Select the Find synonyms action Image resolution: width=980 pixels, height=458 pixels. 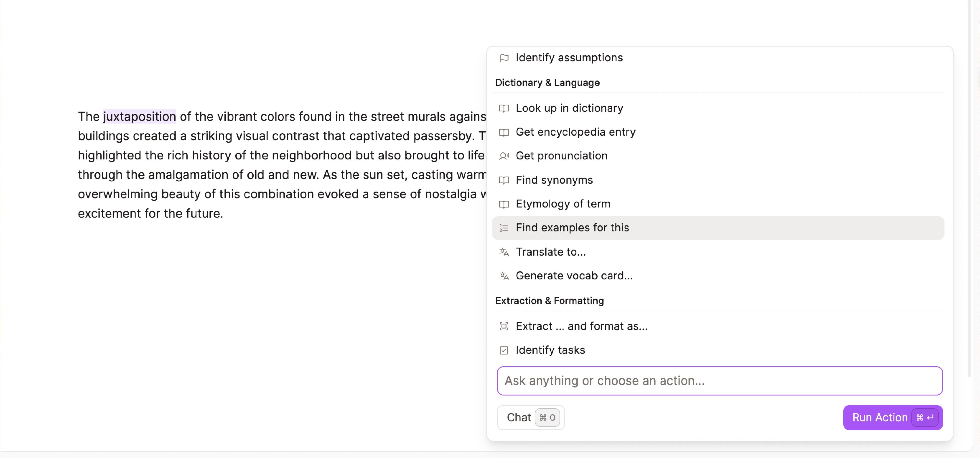(x=554, y=180)
